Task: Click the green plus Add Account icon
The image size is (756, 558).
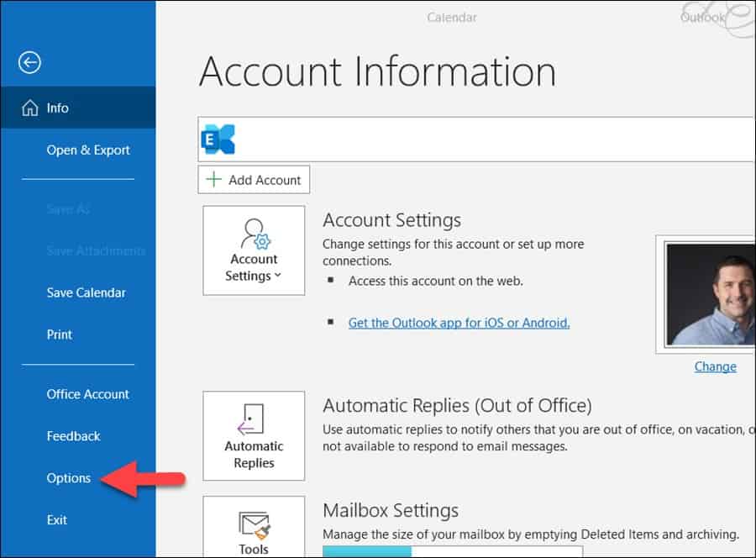Action: [x=213, y=179]
